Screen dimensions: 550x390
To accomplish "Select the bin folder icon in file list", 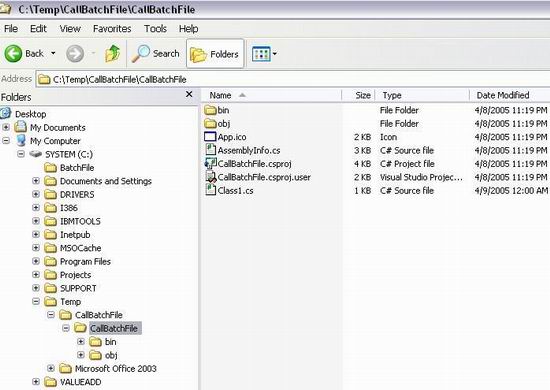I will (210, 110).
